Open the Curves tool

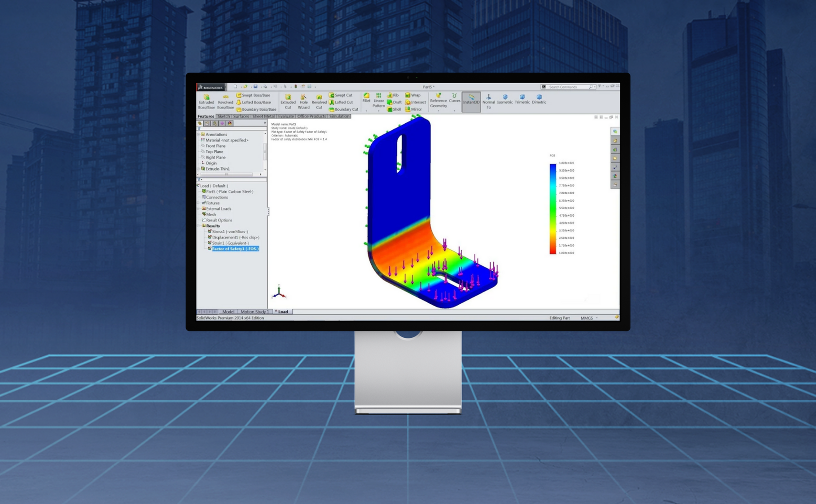pos(455,98)
